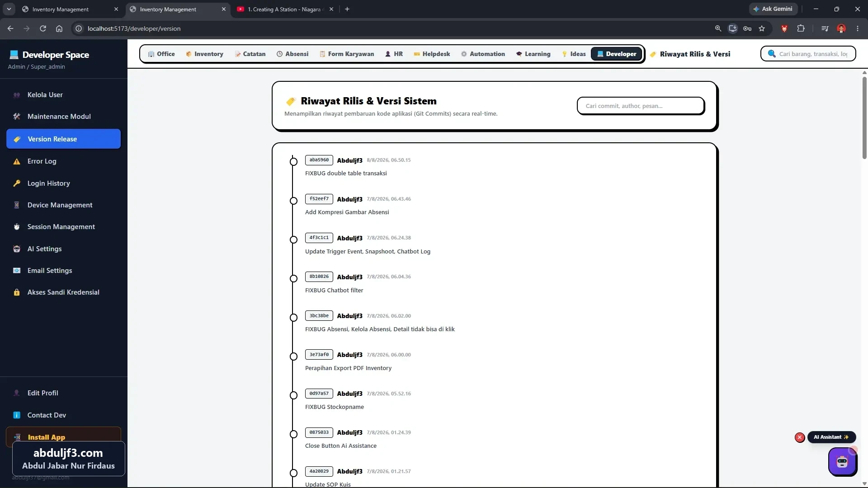
Task: Open AI Settings in sidebar
Action: [63, 249]
